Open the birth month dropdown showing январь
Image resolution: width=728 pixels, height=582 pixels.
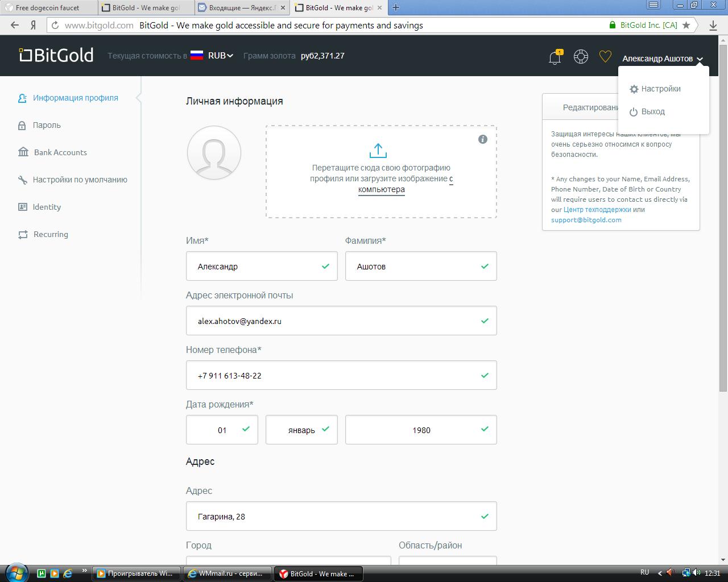point(301,430)
